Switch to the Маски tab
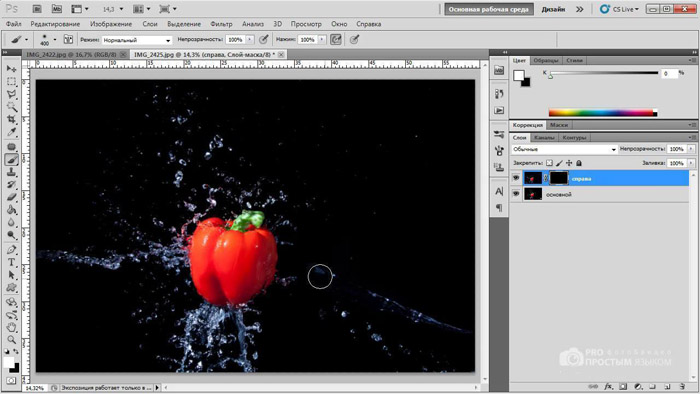The image size is (700, 394). 559,125
